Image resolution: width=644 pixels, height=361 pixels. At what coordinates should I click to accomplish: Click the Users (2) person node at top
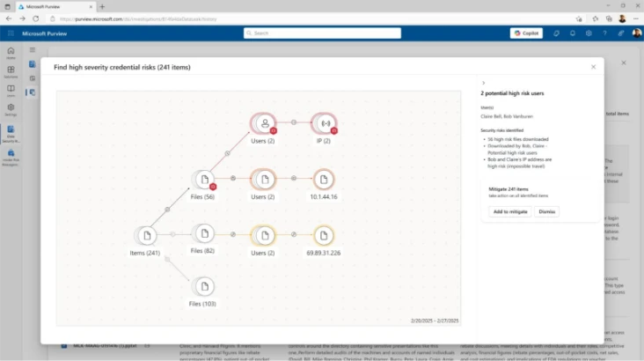tap(264, 123)
